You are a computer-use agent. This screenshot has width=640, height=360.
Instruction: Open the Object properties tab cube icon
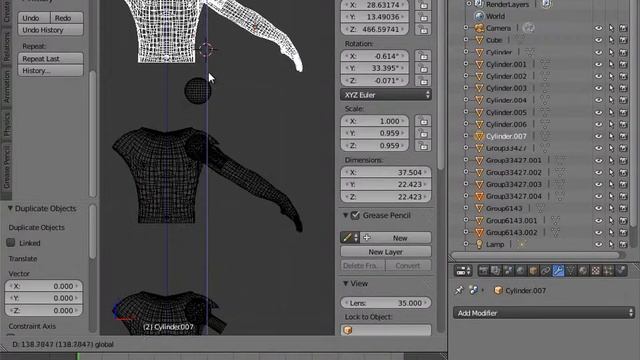click(x=533, y=271)
